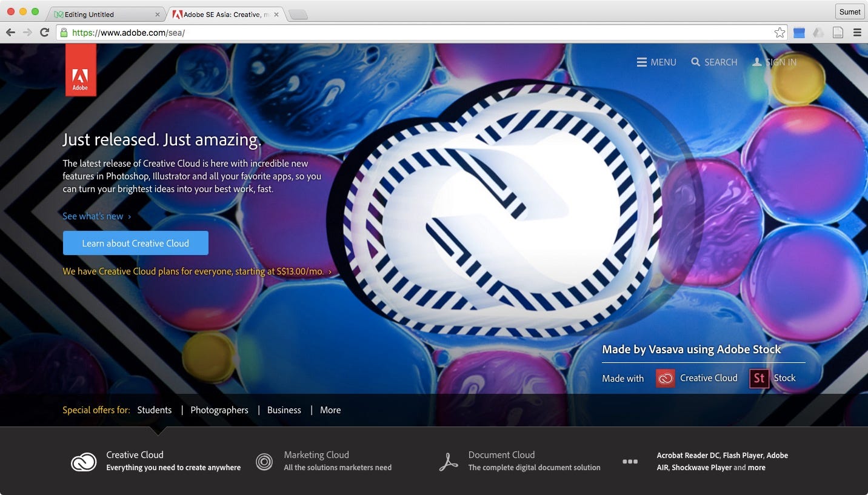Screen dimensions: 868x495
Task: Open a new browser tab
Action: (298, 15)
